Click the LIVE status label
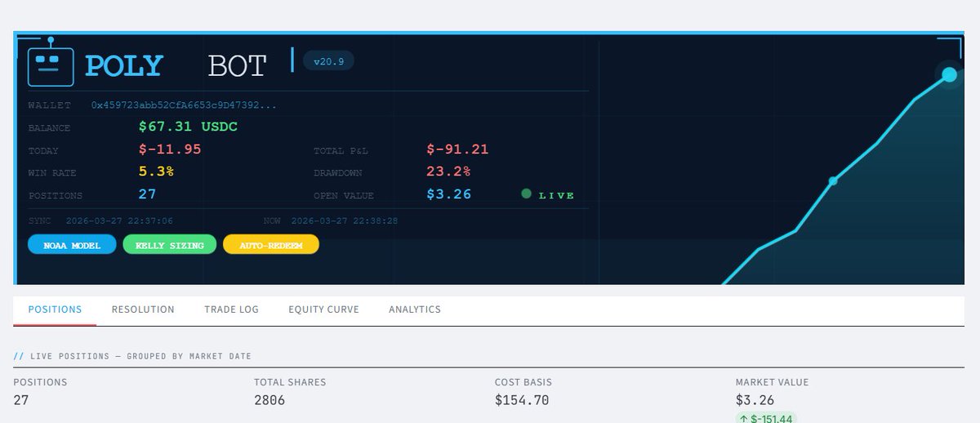 point(556,195)
